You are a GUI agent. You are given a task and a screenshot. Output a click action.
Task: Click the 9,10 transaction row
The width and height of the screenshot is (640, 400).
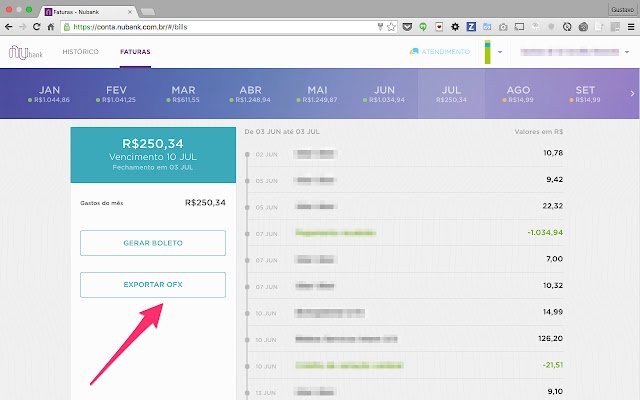405,391
